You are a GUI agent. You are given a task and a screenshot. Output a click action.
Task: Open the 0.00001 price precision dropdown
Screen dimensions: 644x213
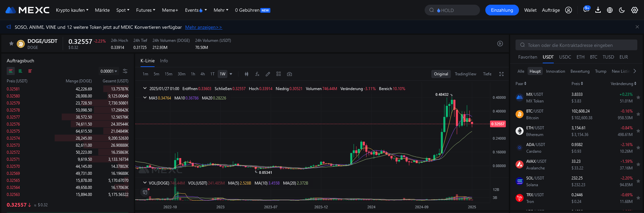click(x=109, y=71)
